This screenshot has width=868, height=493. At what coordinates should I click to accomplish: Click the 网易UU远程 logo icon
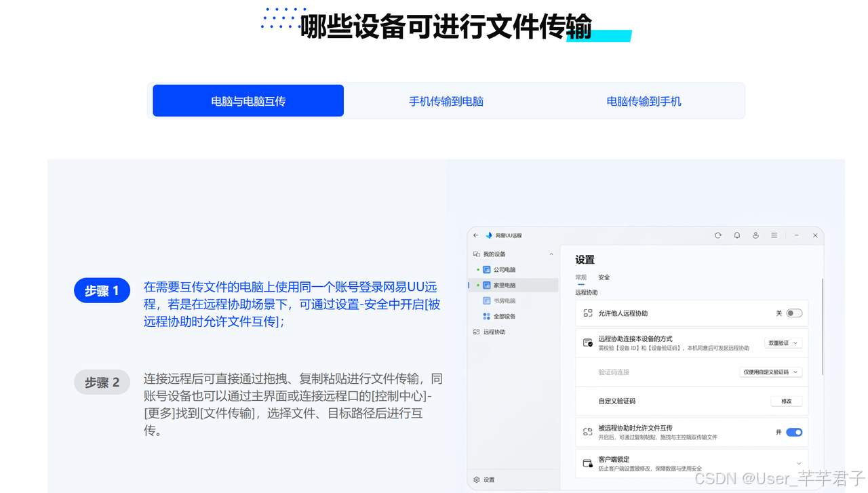(x=489, y=235)
